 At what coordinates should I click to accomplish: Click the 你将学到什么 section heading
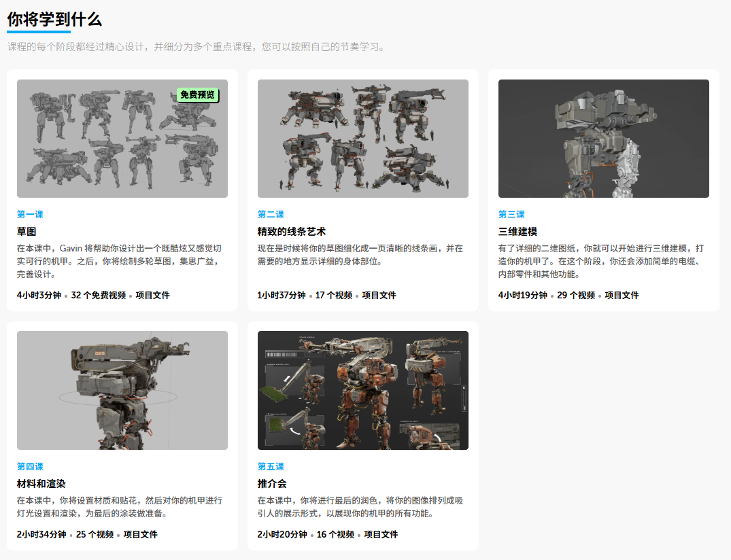[54, 20]
